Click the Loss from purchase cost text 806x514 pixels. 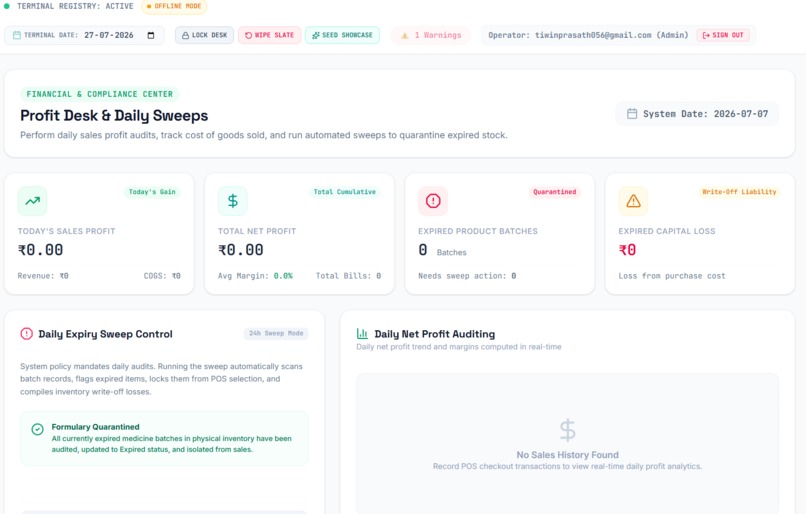coord(672,276)
